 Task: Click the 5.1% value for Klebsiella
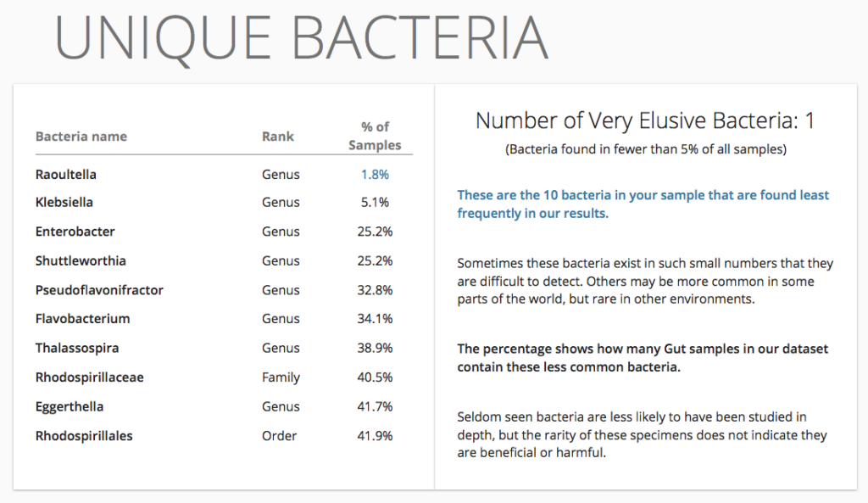pos(375,202)
